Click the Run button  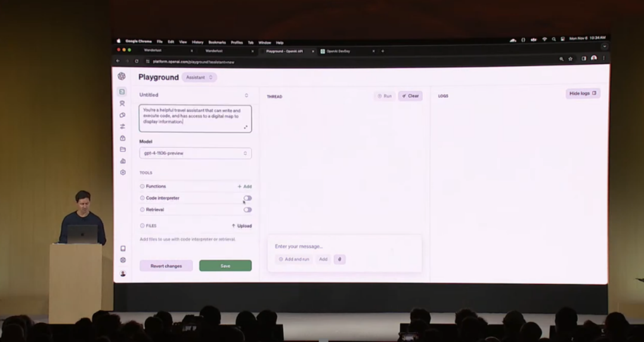coord(385,96)
